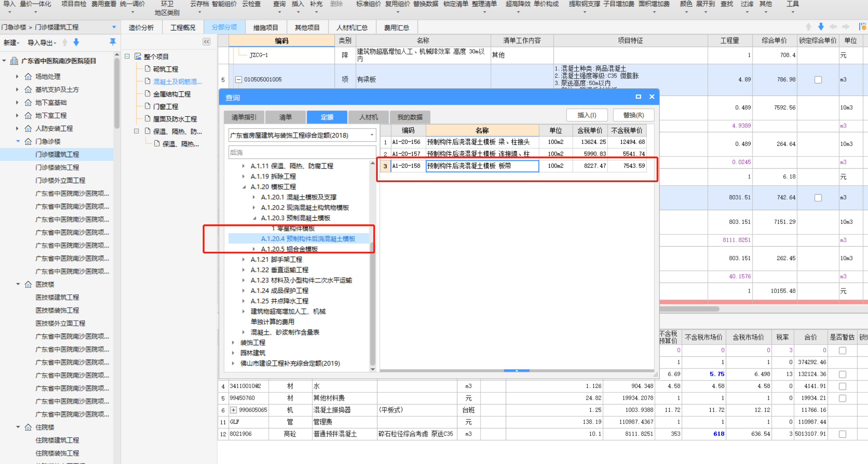868x464 pixels.
Task: Click 云检查 in the top toolbar
Action: [252, 4]
